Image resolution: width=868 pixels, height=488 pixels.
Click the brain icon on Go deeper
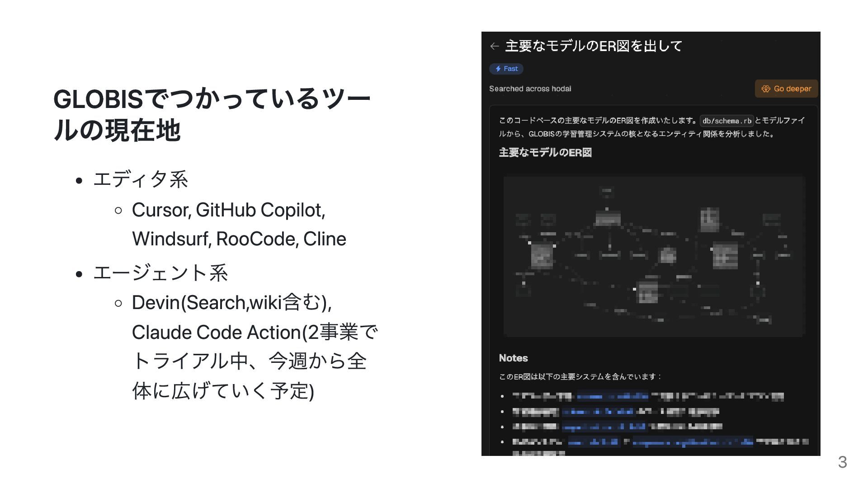coord(766,89)
